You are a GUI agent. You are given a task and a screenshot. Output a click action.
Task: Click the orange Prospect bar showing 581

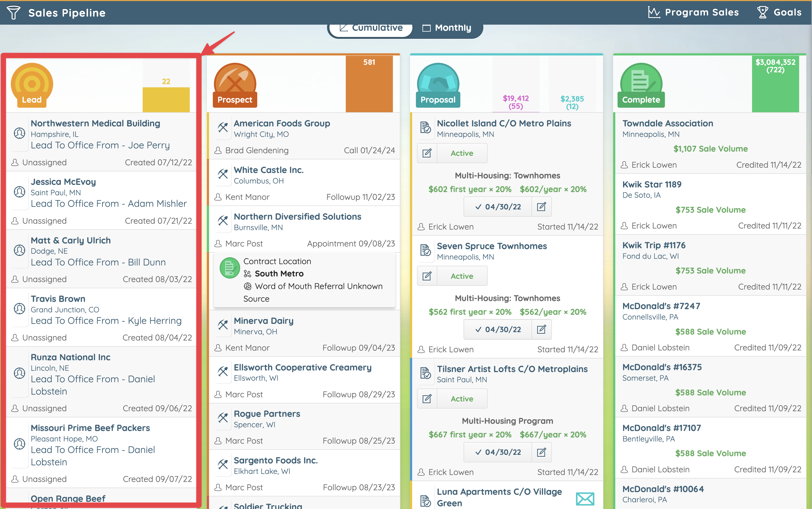point(369,84)
